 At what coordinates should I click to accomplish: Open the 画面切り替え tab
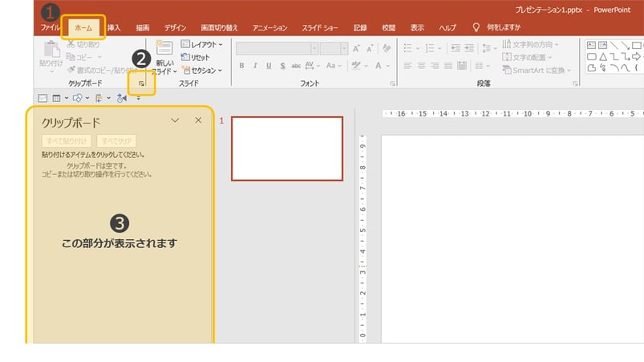tap(219, 27)
